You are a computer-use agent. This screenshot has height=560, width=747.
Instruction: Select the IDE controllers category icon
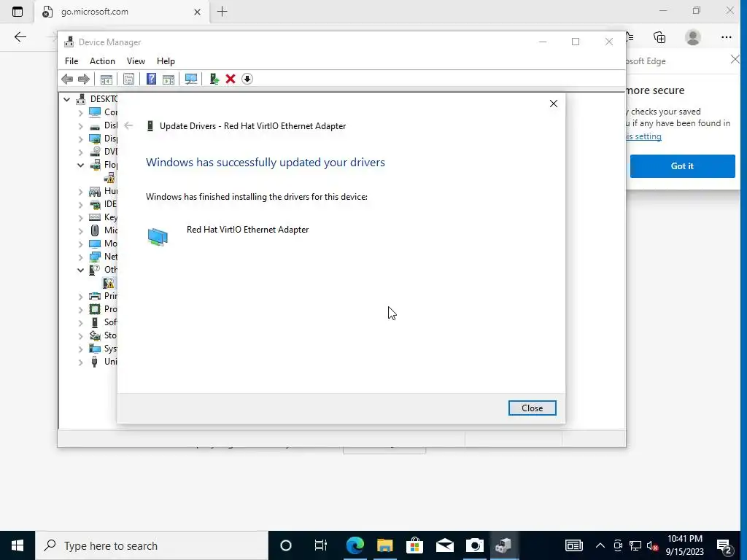click(95, 204)
